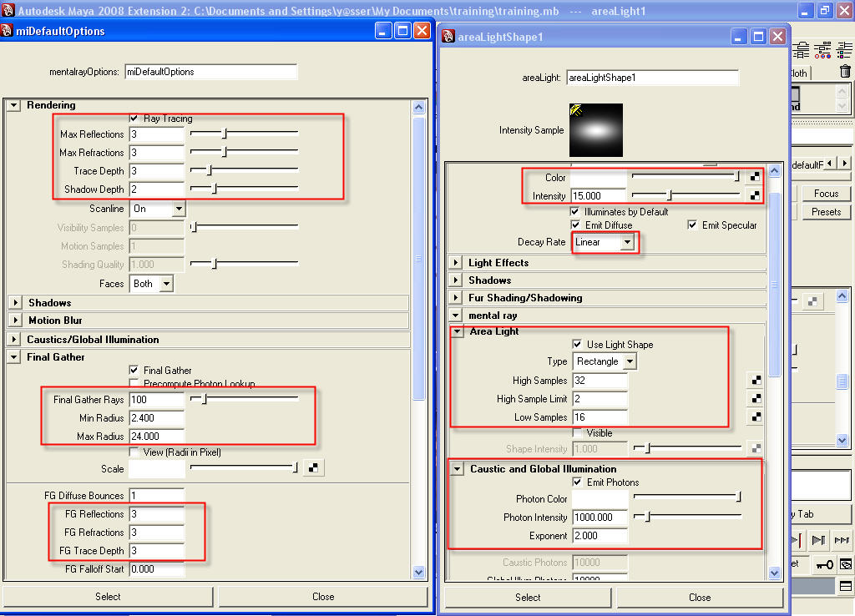855x616 pixels.
Task: Click the trash can icon on the shelf
Action: pyautogui.click(x=845, y=72)
